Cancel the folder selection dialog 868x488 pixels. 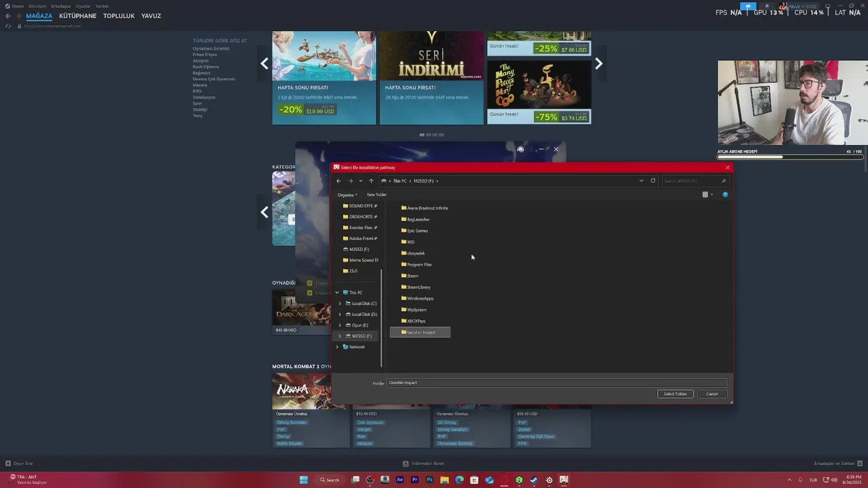pyautogui.click(x=712, y=394)
